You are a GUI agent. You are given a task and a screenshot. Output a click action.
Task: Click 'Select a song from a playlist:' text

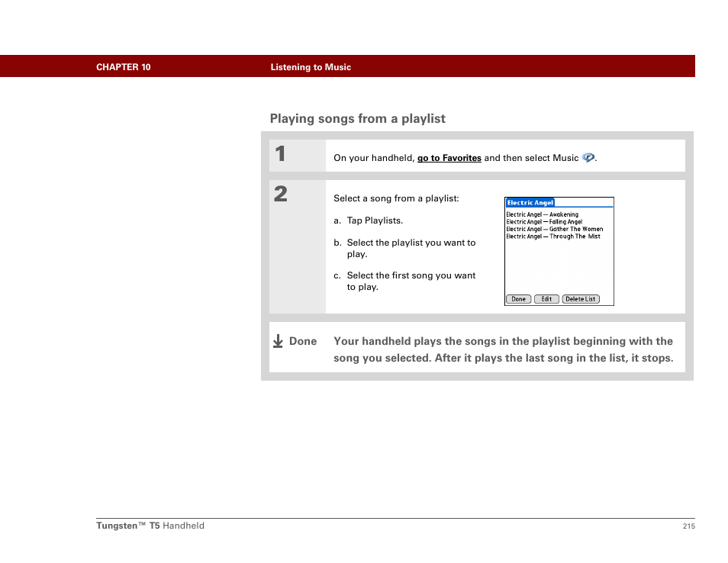[x=396, y=198]
